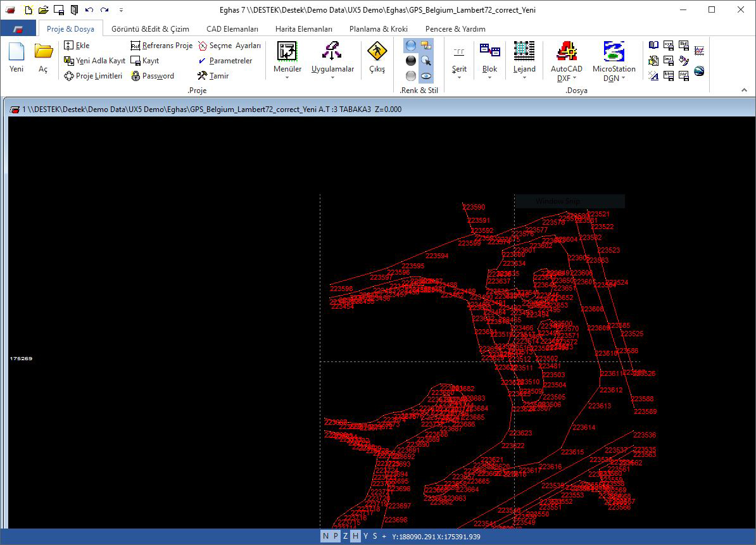Collapse the ribbon with the chevron arrow

(744, 91)
